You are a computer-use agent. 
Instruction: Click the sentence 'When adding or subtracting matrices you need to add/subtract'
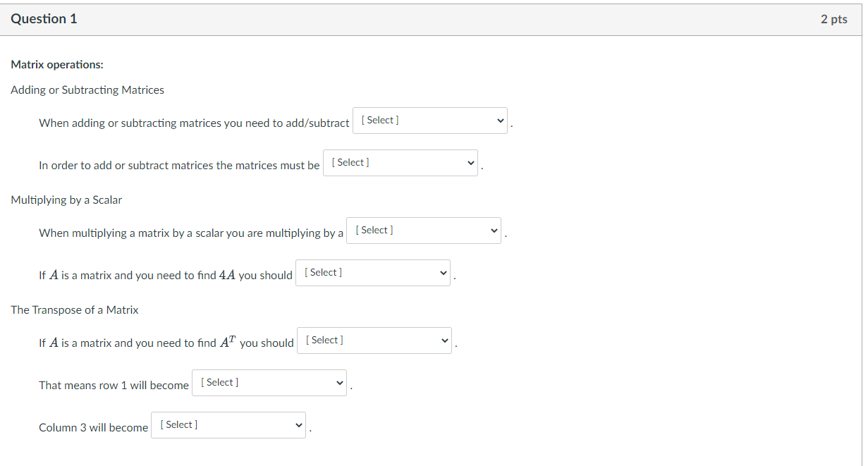[x=194, y=123]
